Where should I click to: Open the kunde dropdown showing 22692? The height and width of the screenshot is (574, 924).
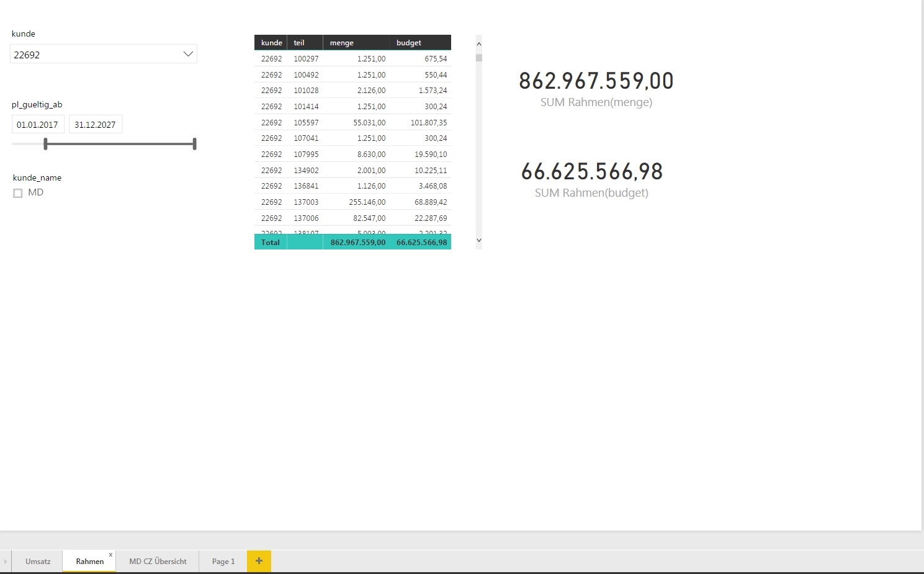(104, 54)
